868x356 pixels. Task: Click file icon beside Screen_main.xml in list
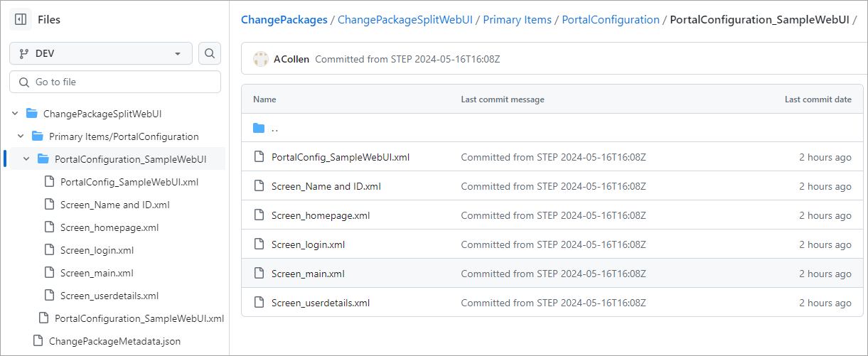point(259,274)
